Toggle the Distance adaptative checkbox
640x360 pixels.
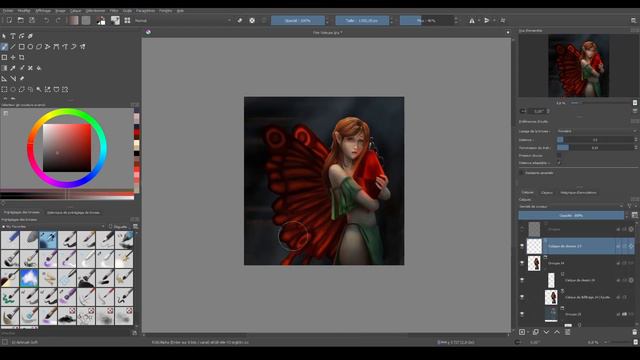pyautogui.click(x=559, y=163)
